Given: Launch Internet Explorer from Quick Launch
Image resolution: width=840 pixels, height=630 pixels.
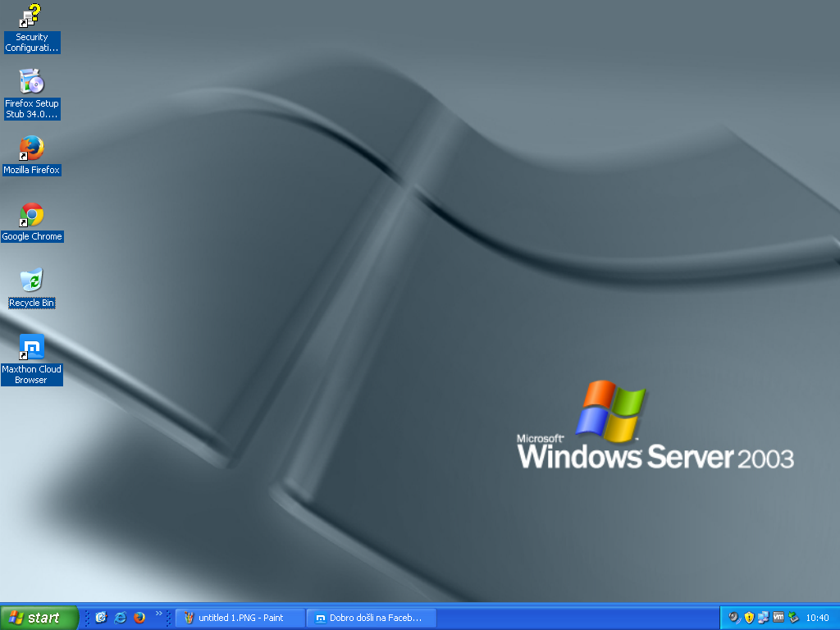Looking at the screenshot, I should [120, 618].
